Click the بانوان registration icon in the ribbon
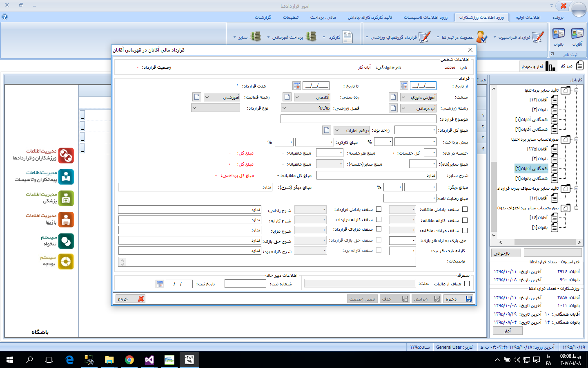 click(558, 35)
